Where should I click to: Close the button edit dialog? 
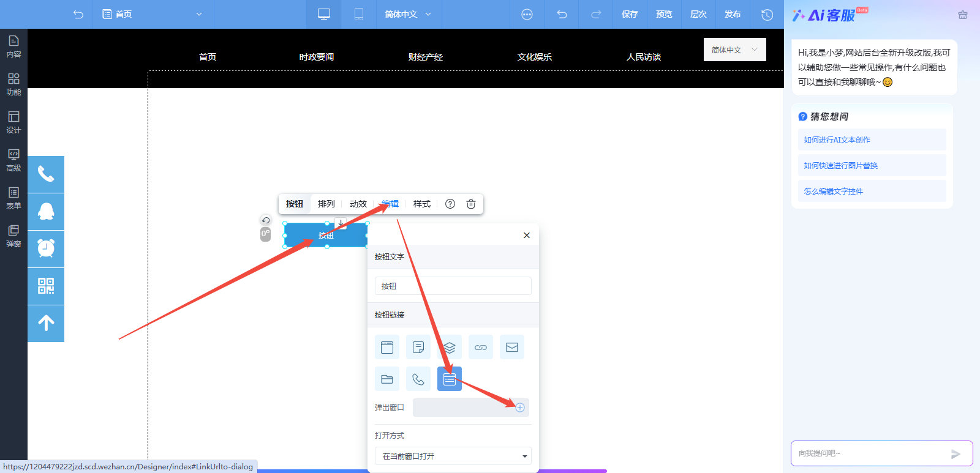[x=527, y=235]
